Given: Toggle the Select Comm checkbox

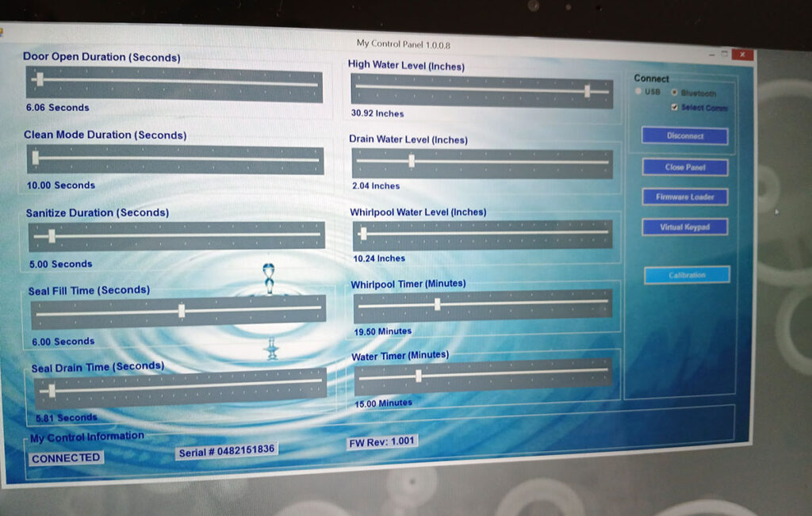Looking at the screenshot, I should click(x=674, y=107).
